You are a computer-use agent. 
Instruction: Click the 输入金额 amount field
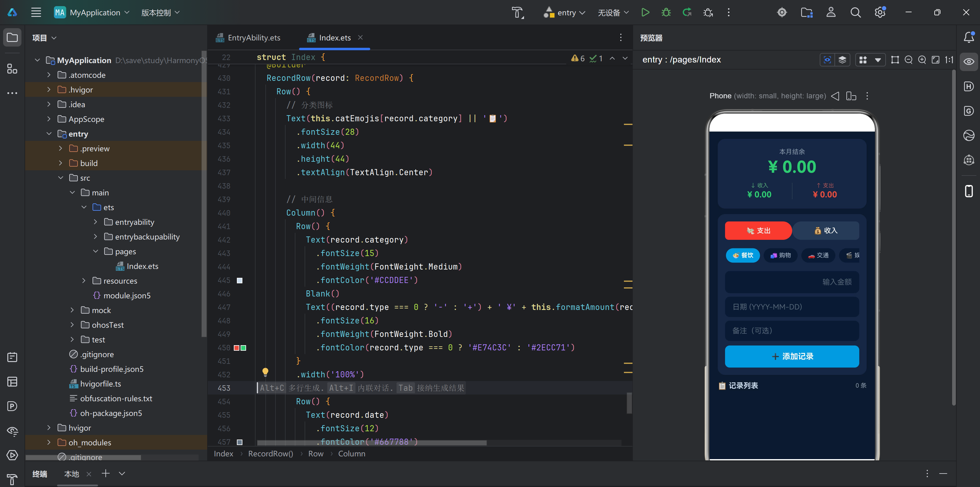point(792,282)
